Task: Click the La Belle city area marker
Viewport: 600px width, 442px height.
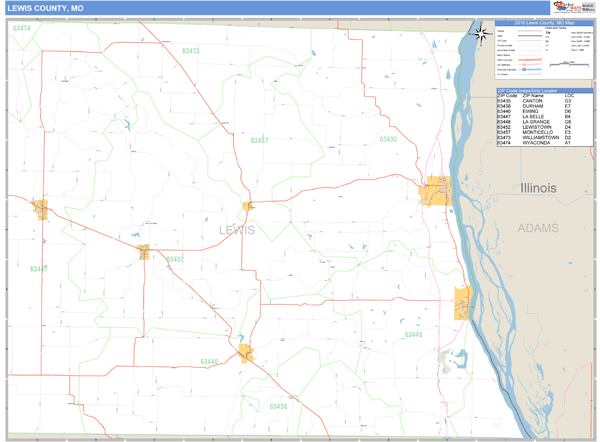Action: coord(40,208)
